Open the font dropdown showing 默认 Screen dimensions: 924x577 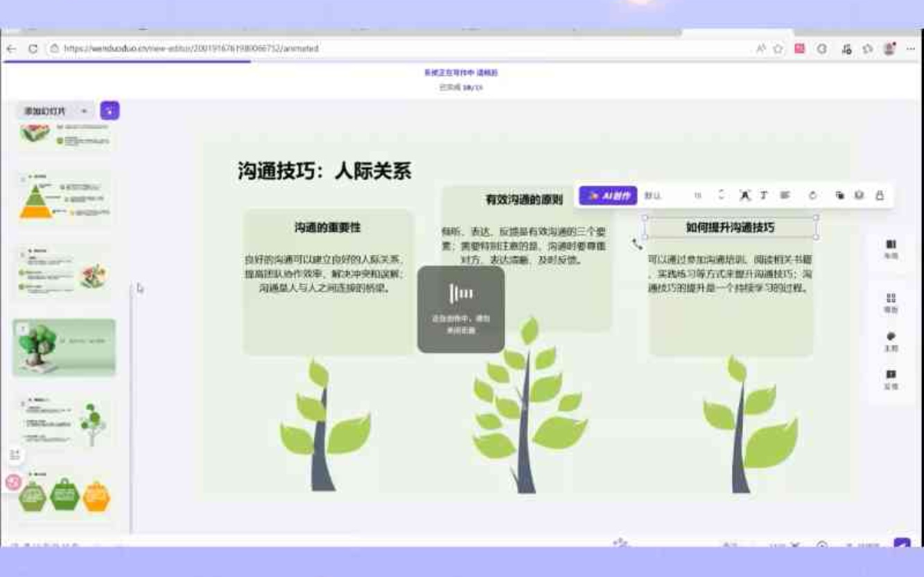(653, 196)
